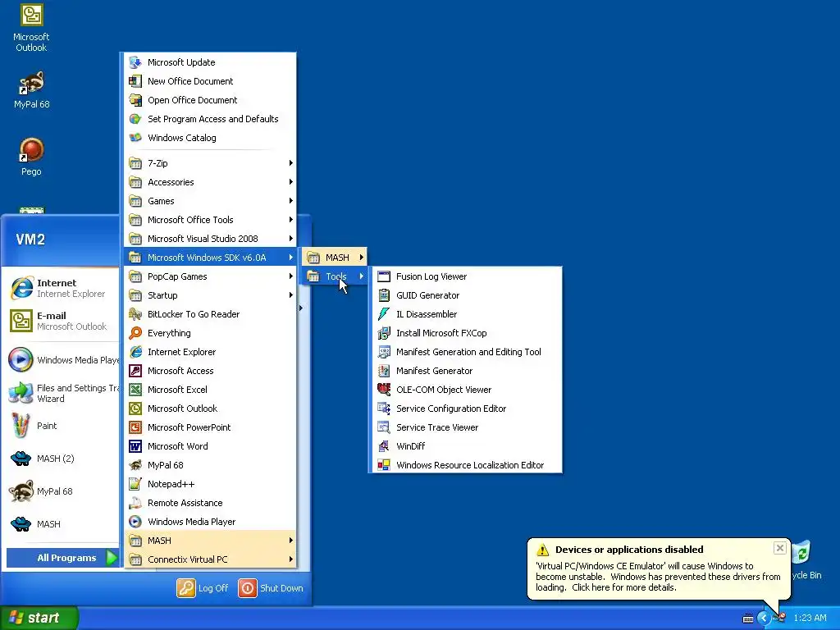The width and height of the screenshot is (840, 630).
Task: Click the keyboard icon in system tray
Action: [x=748, y=619]
